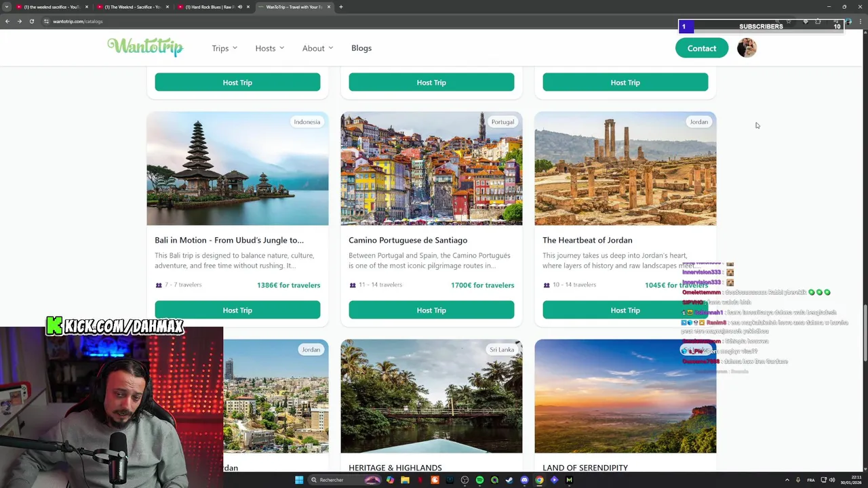Screen dimensions: 868x488
Task: Open a new browser tab
Action: [x=341, y=7]
